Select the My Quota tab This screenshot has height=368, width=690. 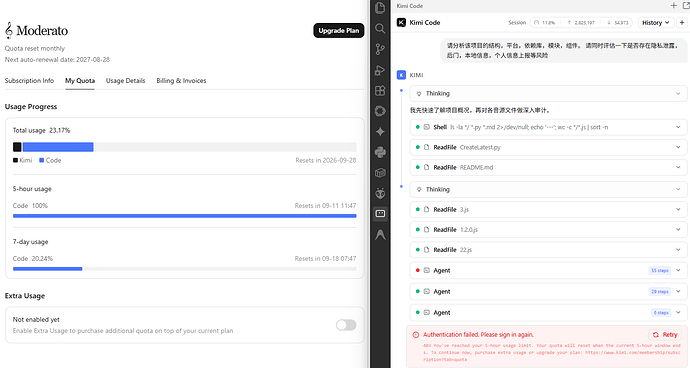pos(80,81)
